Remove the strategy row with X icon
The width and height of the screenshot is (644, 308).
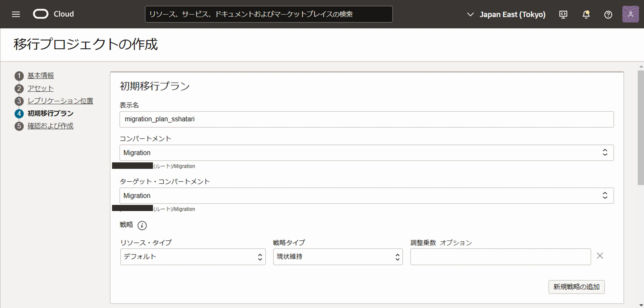click(600, 256)
